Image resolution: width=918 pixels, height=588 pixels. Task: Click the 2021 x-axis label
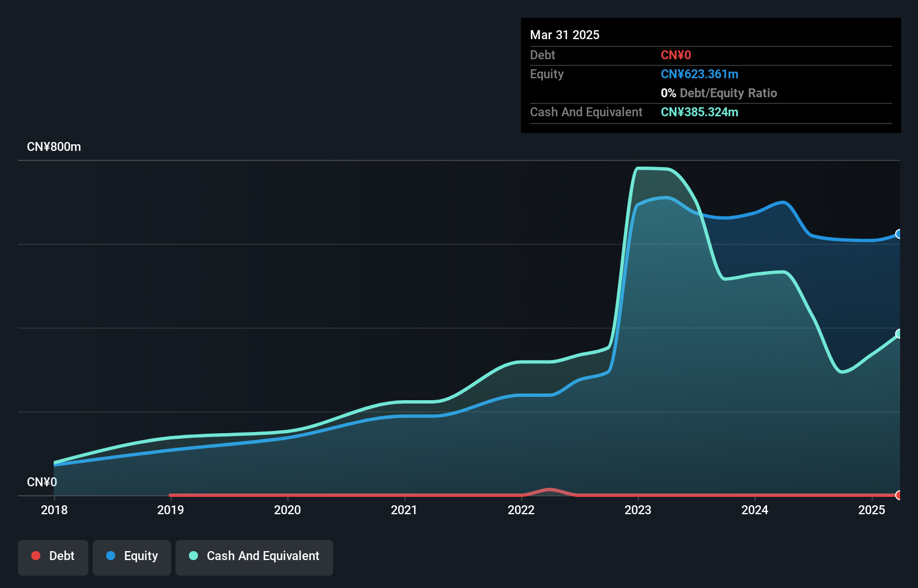(404, 510)
